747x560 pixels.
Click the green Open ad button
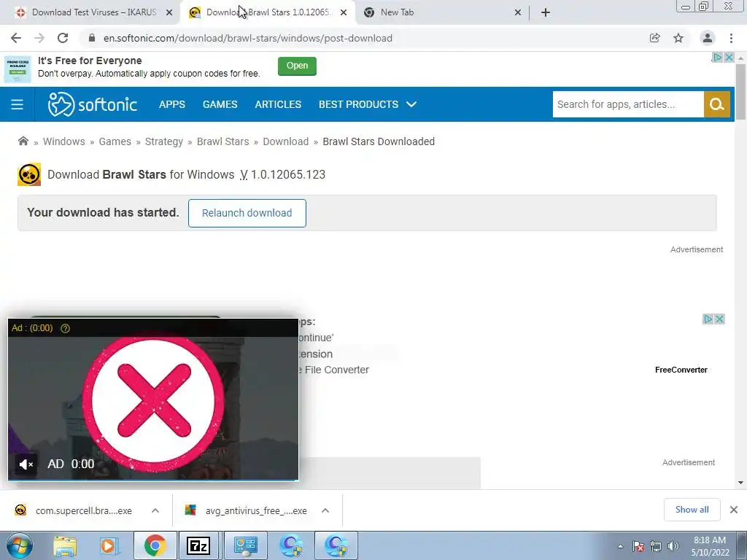tap(298, 66)
